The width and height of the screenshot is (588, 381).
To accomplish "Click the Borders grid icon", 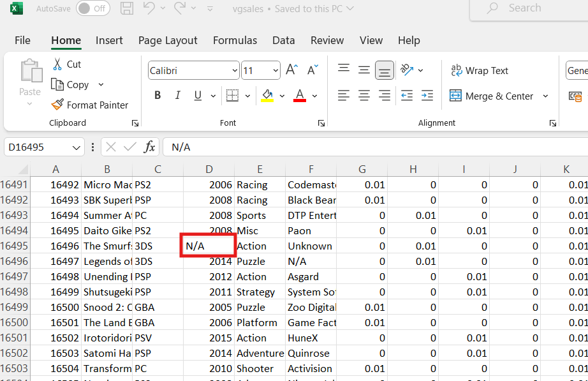I will coord(232,96).
